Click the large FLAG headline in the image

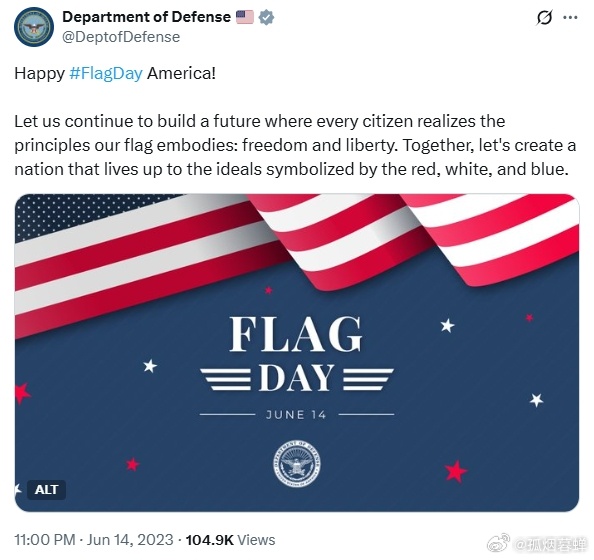(x=296, y=335)
